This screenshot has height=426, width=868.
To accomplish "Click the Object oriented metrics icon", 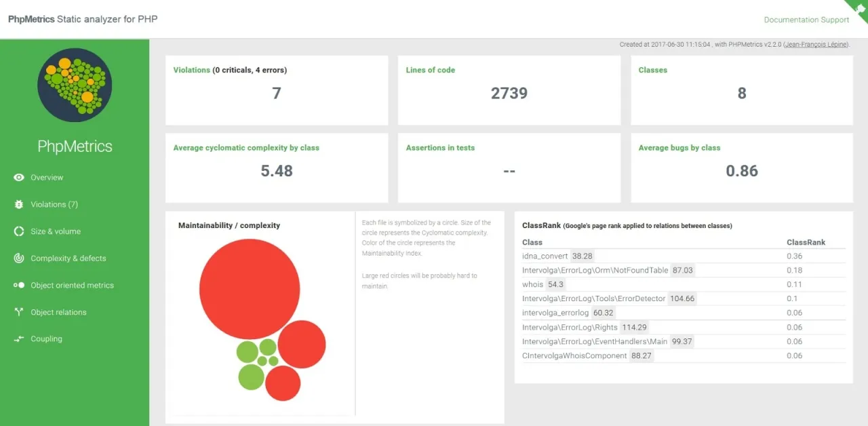I will pyautogui.click(x=19, y=286).
